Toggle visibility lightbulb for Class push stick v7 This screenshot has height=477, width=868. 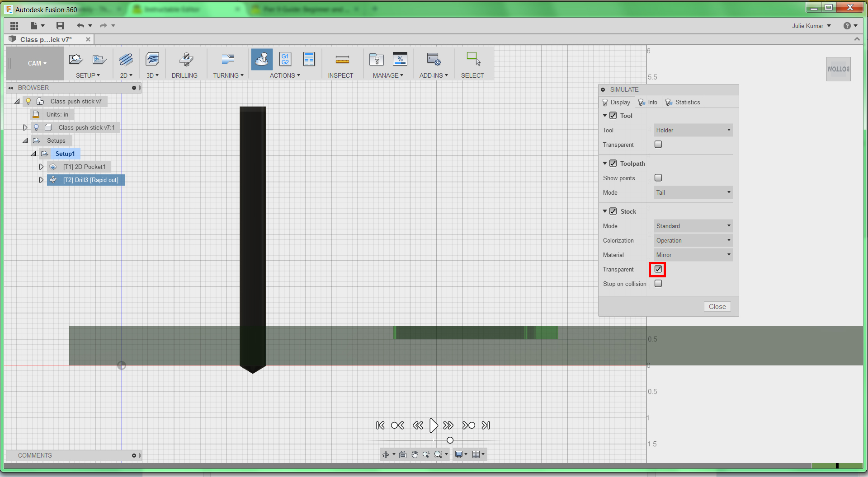pyautogui.click(x=28, y=101)
